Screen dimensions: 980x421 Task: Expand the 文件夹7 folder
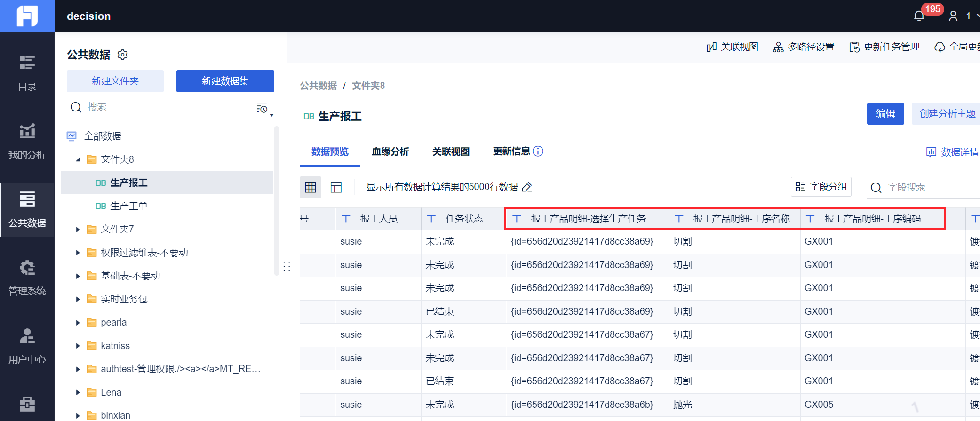point(78,230)
